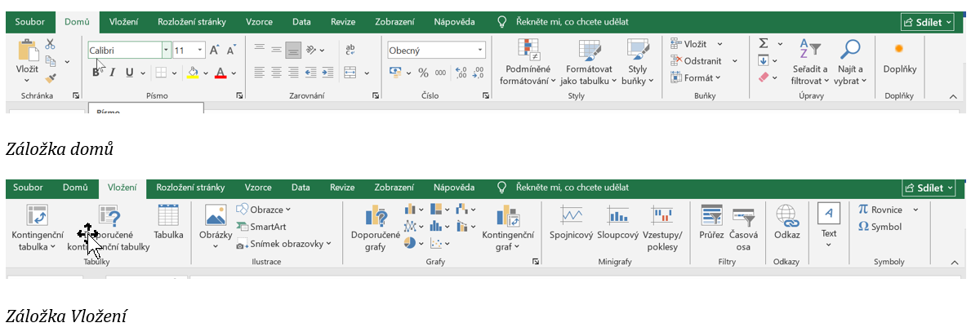Insert a SmartArt graphic
This screenshot has width=980, height=336.
pos(261,226)
